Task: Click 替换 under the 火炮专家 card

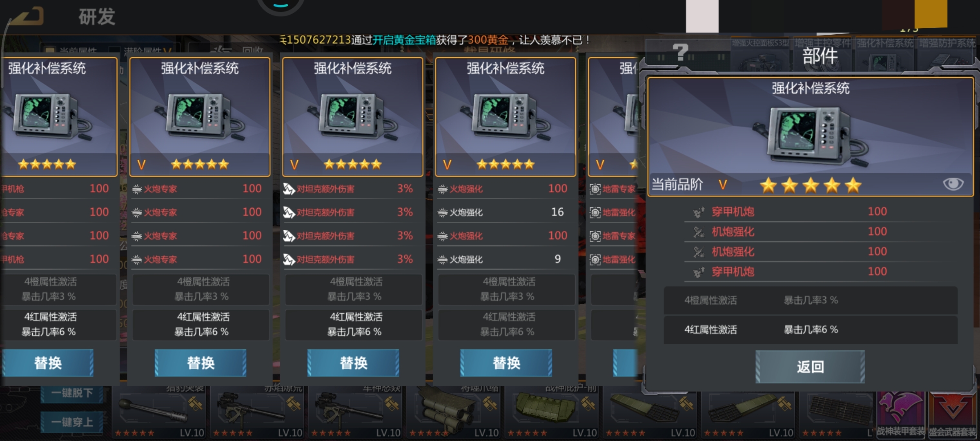Action: [200, 363]
